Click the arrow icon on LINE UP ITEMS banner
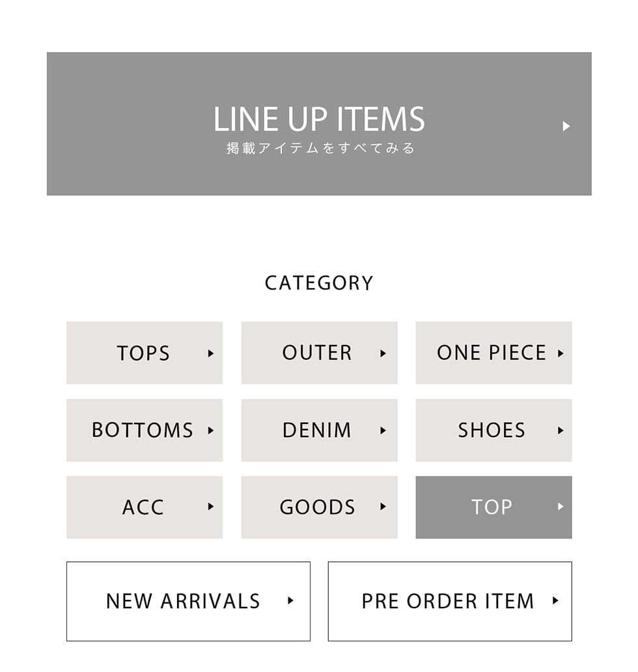638x672 pixels. [566, 126]
